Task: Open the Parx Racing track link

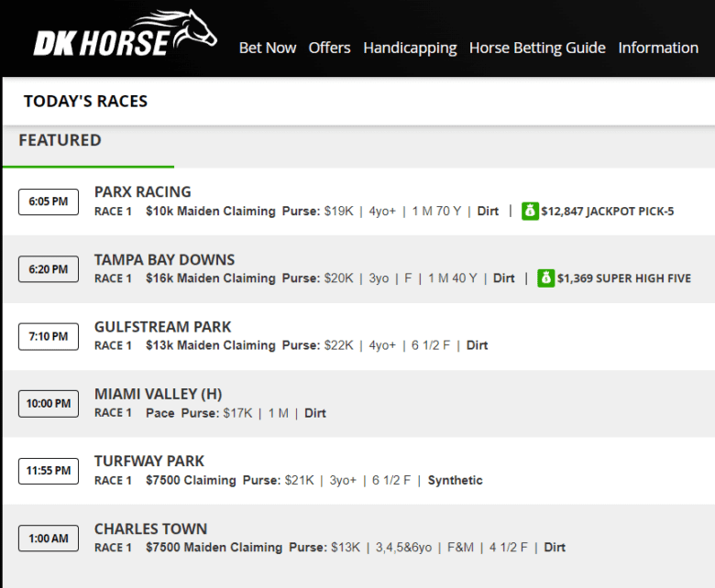Action: pyautogui.click(x=143, y=191)
